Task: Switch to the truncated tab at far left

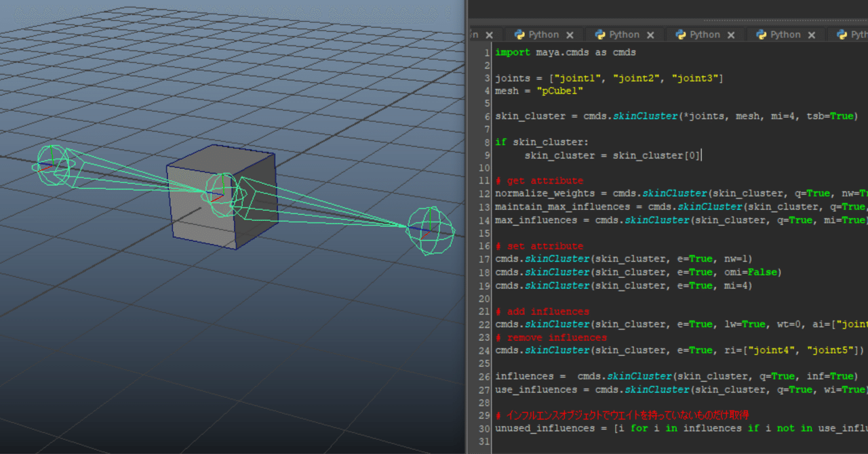Action: coord(479,34)
